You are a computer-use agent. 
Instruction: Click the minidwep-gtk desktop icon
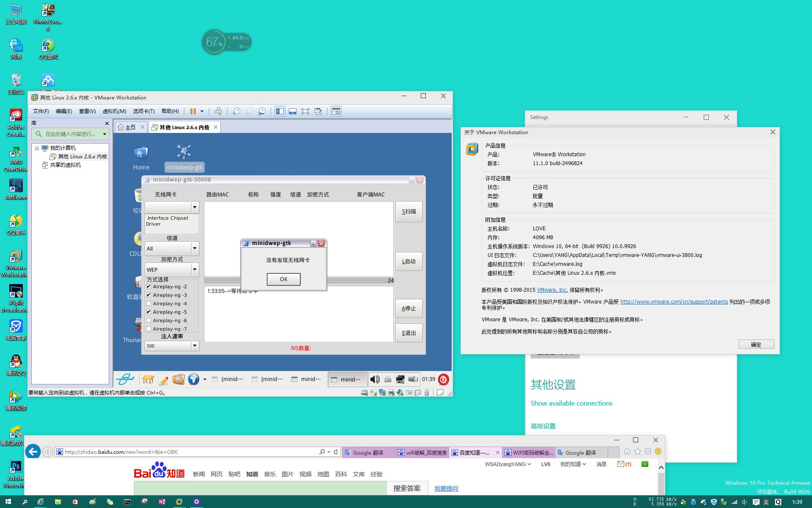[x=184, y=158]
